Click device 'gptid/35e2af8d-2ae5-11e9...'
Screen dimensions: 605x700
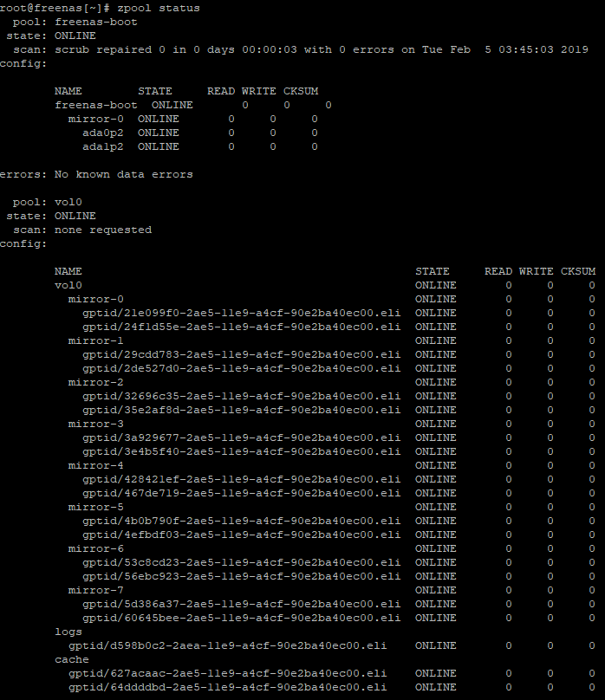point(242,411)
